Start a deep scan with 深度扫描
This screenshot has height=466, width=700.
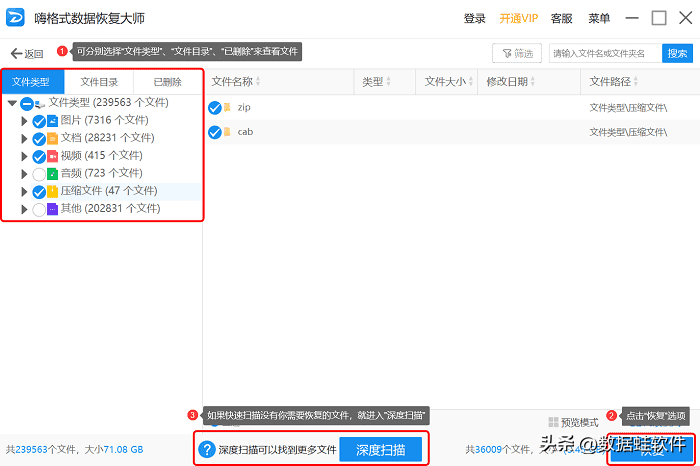tap(380, 450)
